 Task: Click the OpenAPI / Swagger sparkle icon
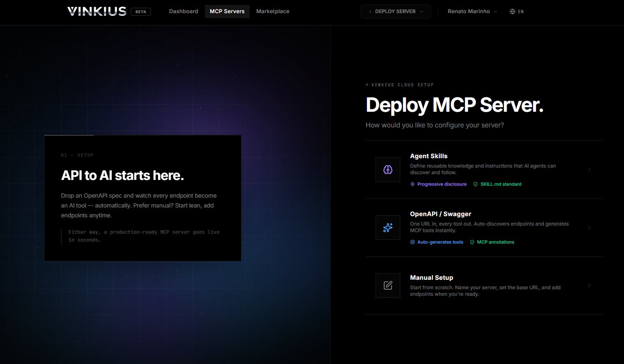[x=388, y=228]
